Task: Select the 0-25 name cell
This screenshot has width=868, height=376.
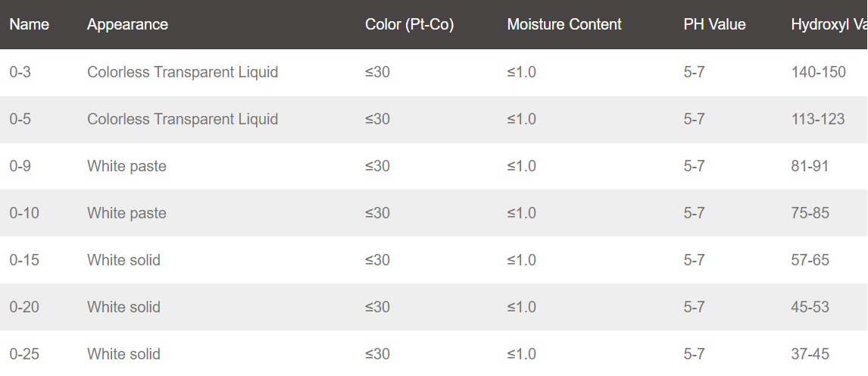Action: click(24, 355)
